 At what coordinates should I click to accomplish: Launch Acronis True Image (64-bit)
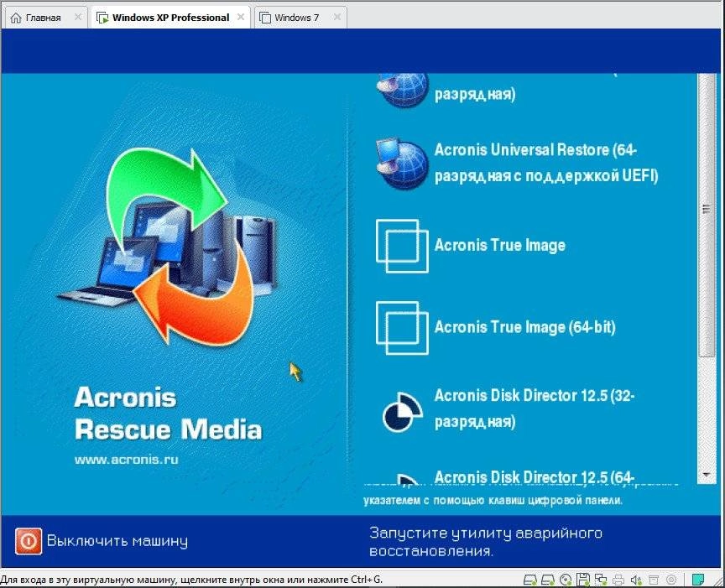(x=496, y=328)
